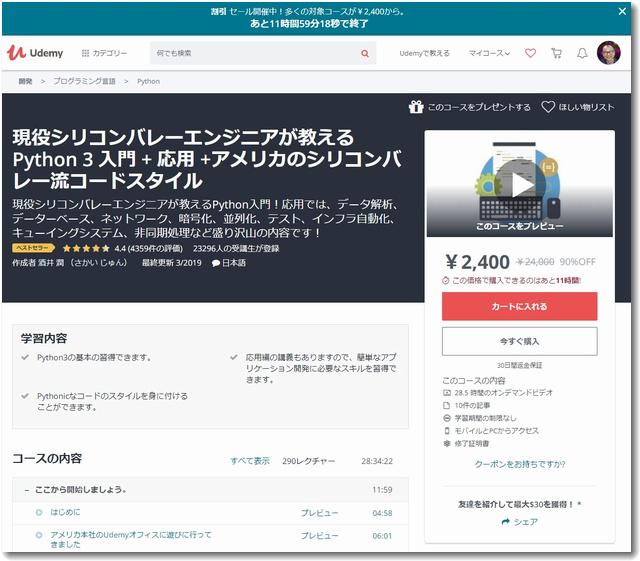Collapse the ここから開始しましょう section

click(x=210, y=490)
